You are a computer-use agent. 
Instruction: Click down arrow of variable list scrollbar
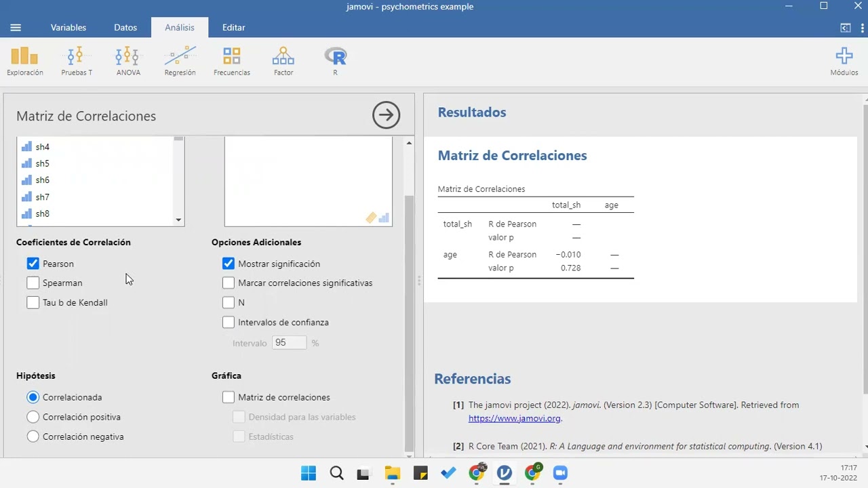[178, 220]
